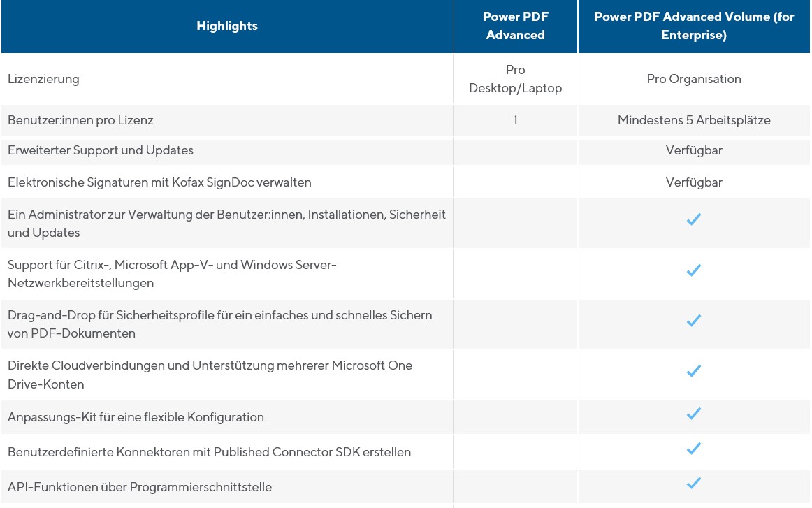Click the checkmark for Citrix support row
The width and height of the screenshot is (812, 508).
click(693, 270)
